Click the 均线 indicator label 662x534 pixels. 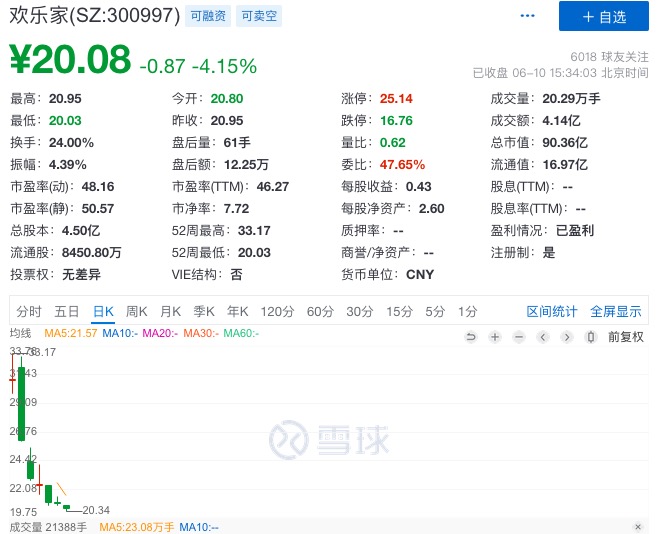tap(21, 333)
